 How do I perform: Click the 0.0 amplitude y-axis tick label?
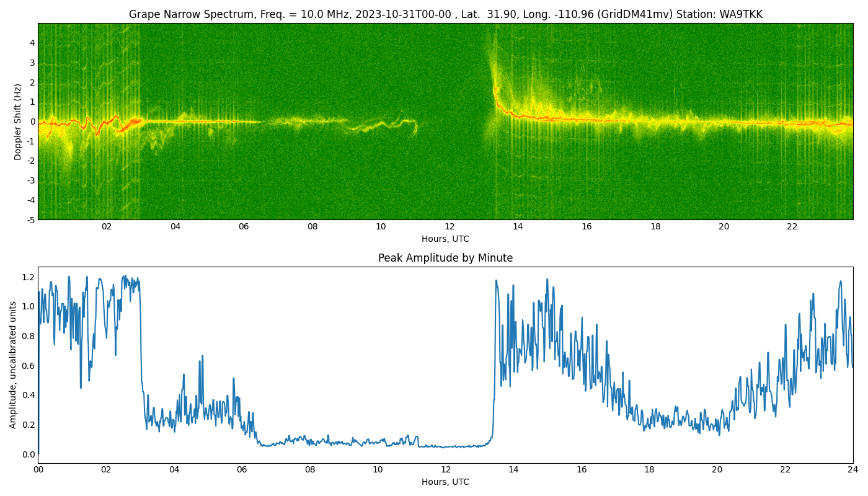[x=29, y=454]
